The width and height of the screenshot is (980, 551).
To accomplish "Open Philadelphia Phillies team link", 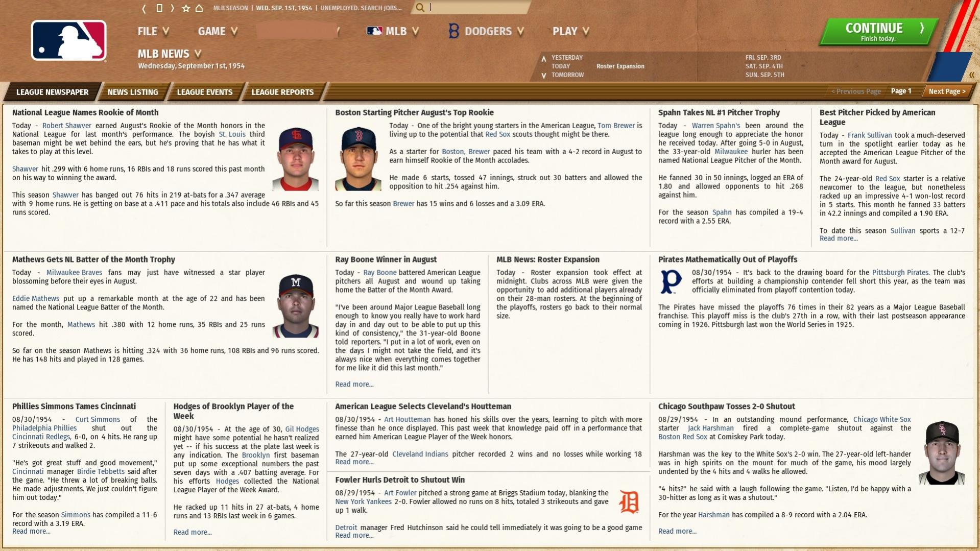I will point(44,428).
